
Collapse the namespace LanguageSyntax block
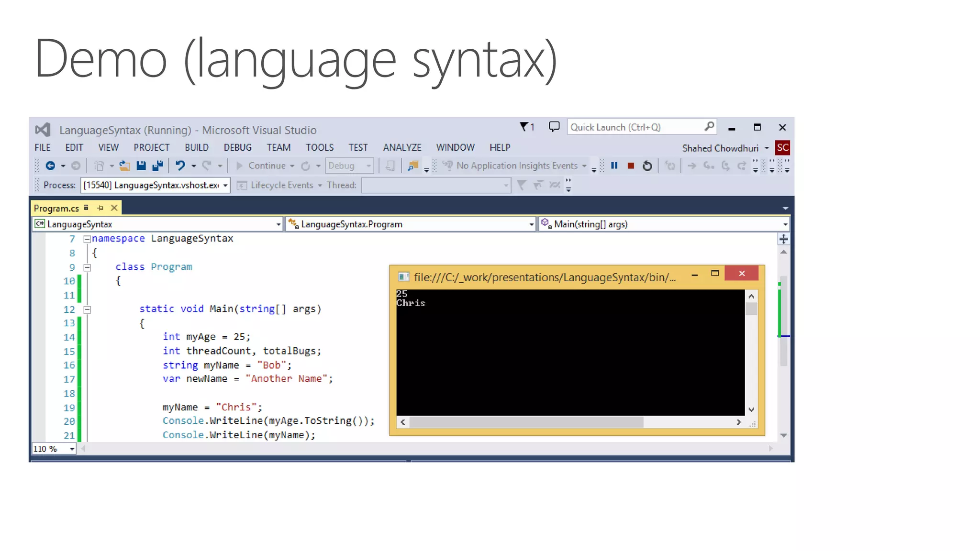(x=87, y=239)
